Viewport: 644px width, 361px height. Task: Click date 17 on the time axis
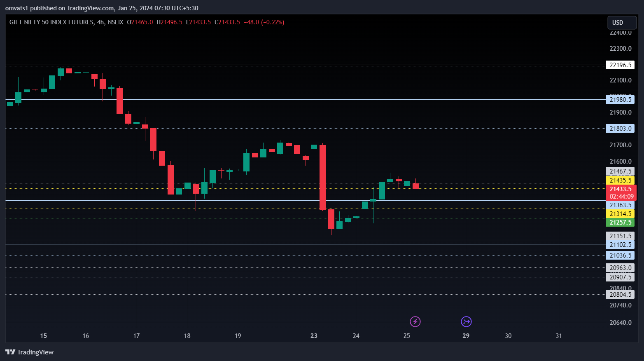[x=136, y=336]
